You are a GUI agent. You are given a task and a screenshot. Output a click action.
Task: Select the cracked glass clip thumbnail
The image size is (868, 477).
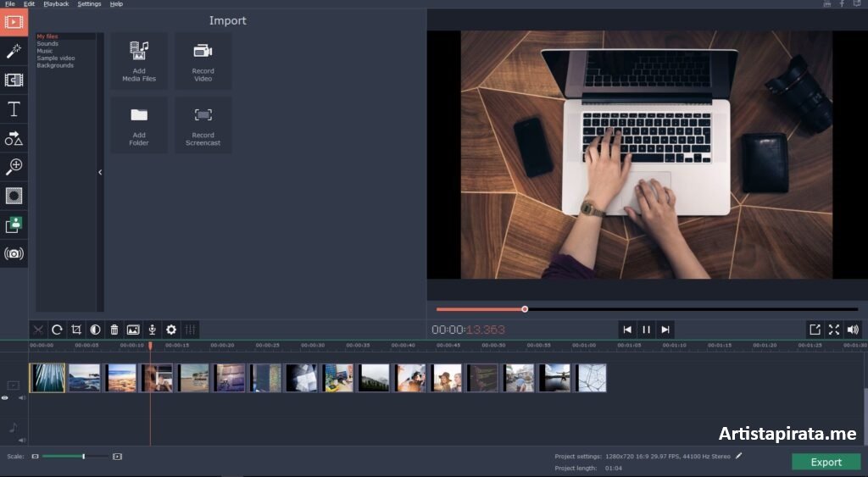(x=590, y=378)
